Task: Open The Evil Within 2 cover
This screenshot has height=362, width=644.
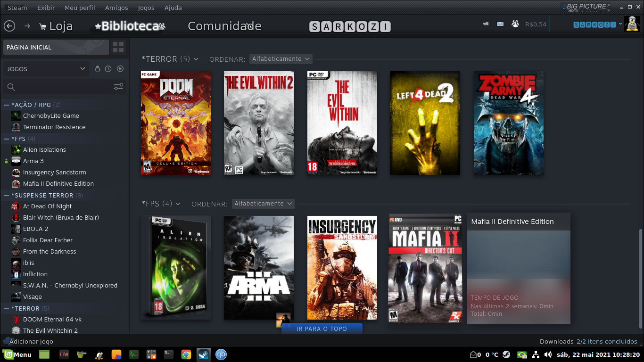Action: point(259,123)
